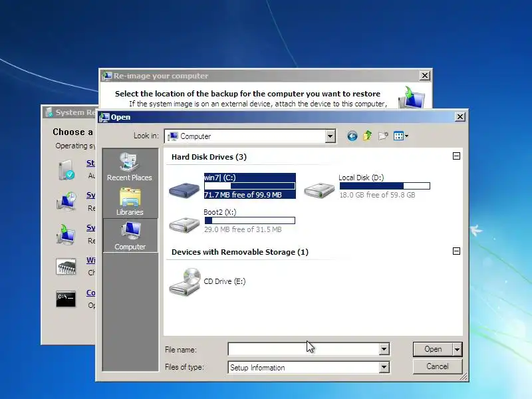Click Hard Disk Drives (3) header
Screen dimensions: 532x399
point(209,157)
